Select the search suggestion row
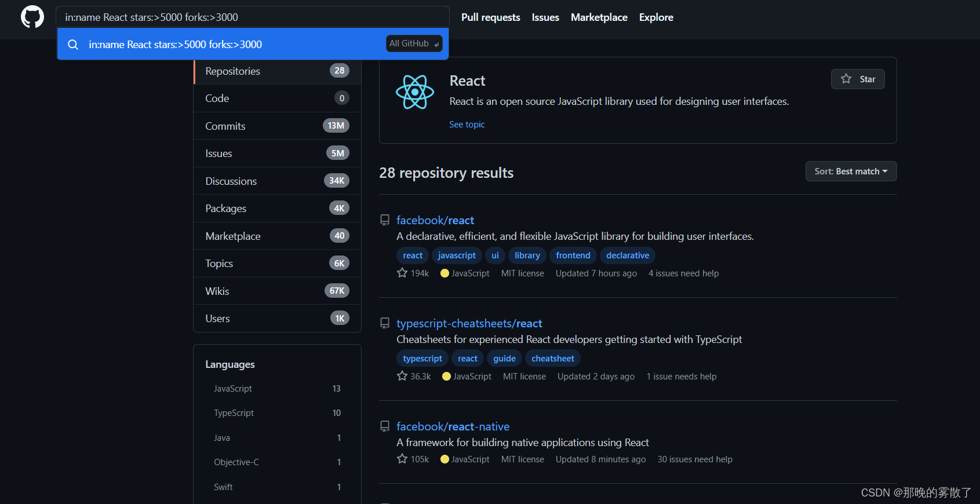This screenshot has height=504, width=980. [x=253, y=44]
